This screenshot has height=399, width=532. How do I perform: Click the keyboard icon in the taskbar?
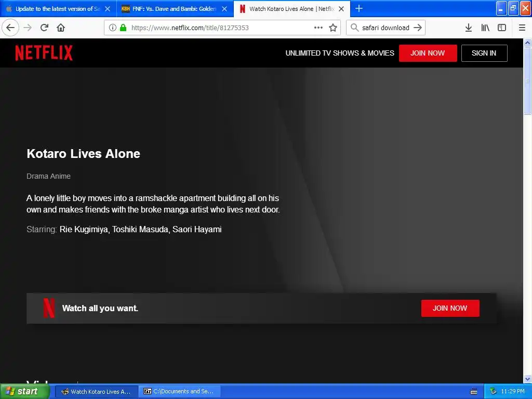click(474, 392)
